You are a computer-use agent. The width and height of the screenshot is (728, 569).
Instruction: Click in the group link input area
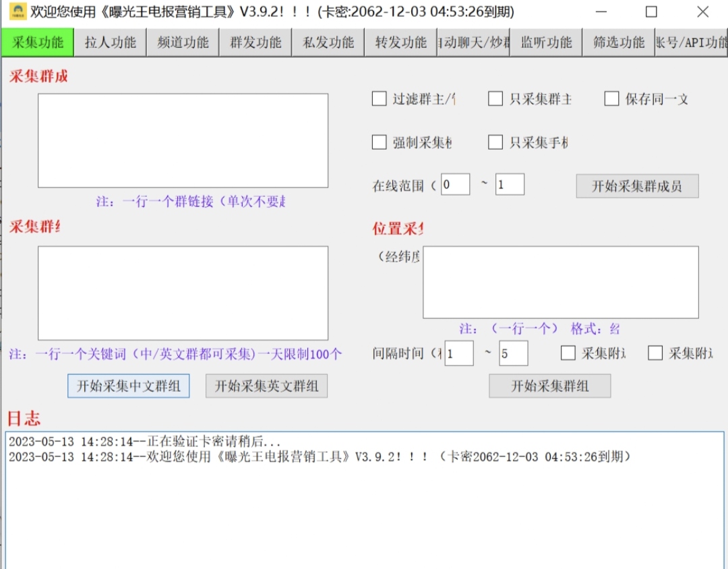[183, 140]
